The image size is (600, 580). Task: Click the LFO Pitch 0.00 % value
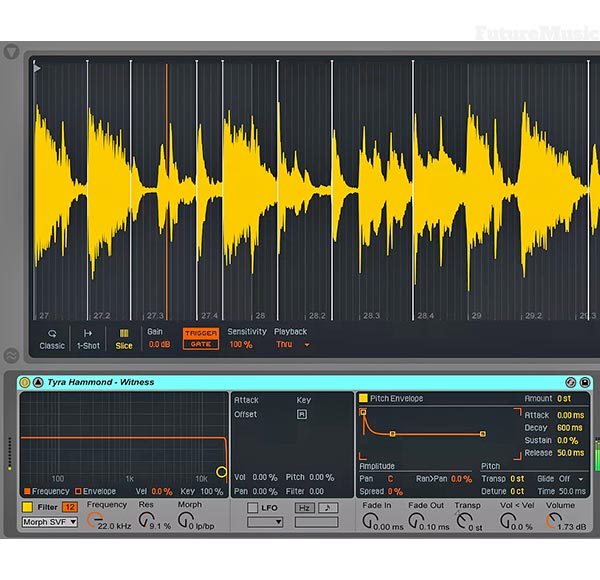pyautogui.click(x=321, y=477)
